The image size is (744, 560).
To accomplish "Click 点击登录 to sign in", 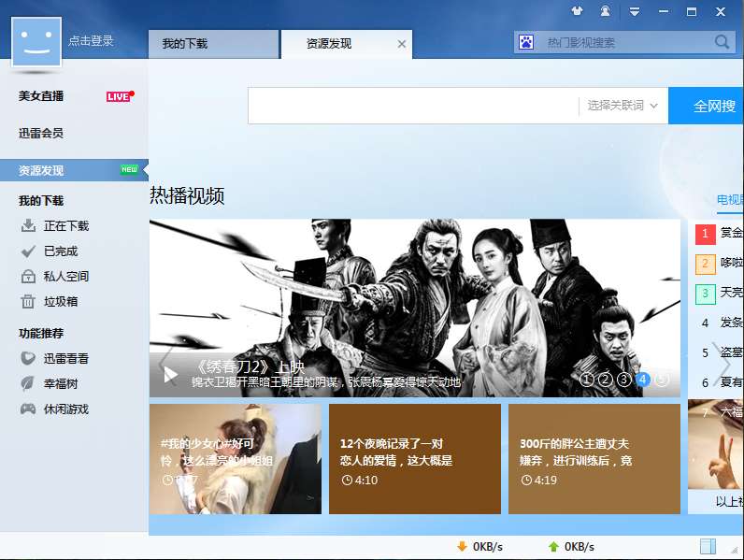I will tap(91, 41).
